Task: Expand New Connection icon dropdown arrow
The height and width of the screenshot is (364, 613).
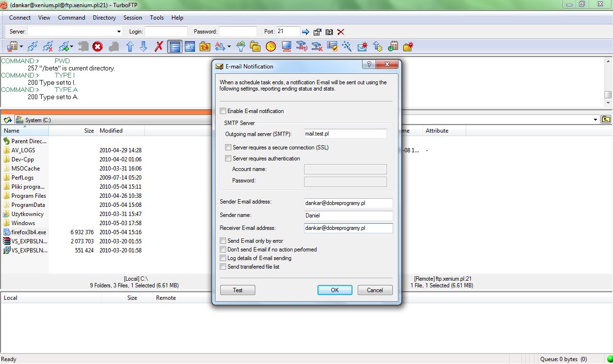Action: click(72, 46)
